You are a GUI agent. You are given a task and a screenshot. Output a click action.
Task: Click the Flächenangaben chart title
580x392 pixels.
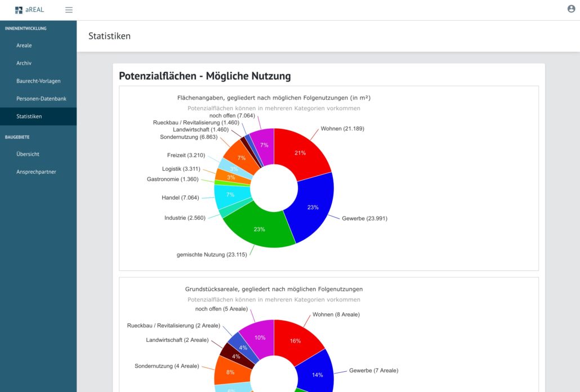274,98
